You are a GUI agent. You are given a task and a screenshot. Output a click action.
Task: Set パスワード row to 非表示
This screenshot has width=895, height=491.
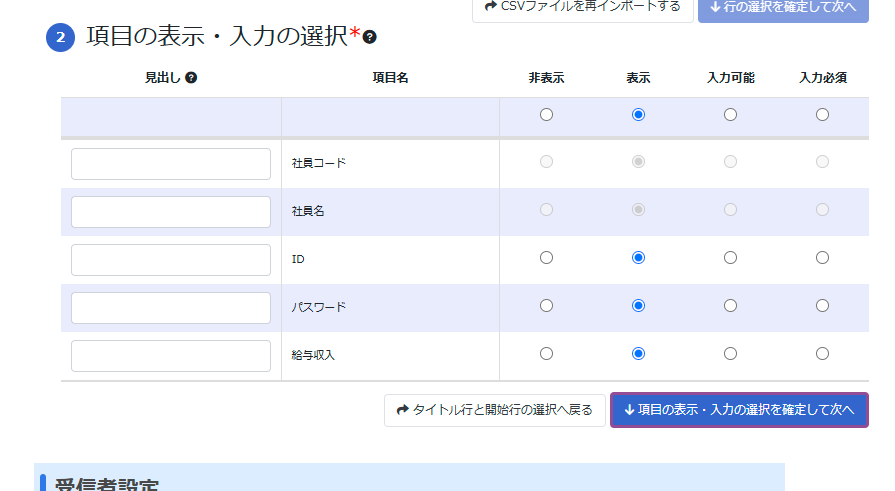pyautogui.click(x=546, y=306)
